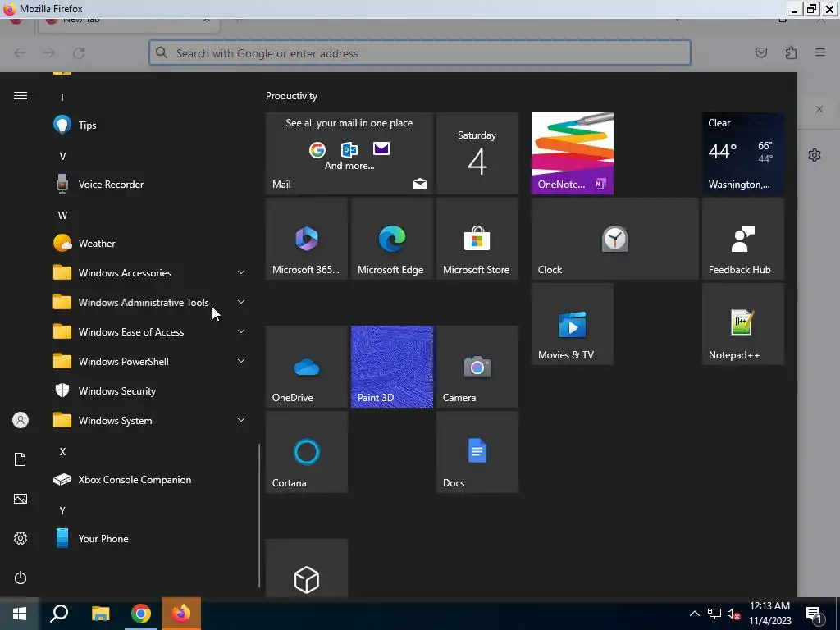
Task: Launch Voice Recorder from app list
Action: coord(150,185)
